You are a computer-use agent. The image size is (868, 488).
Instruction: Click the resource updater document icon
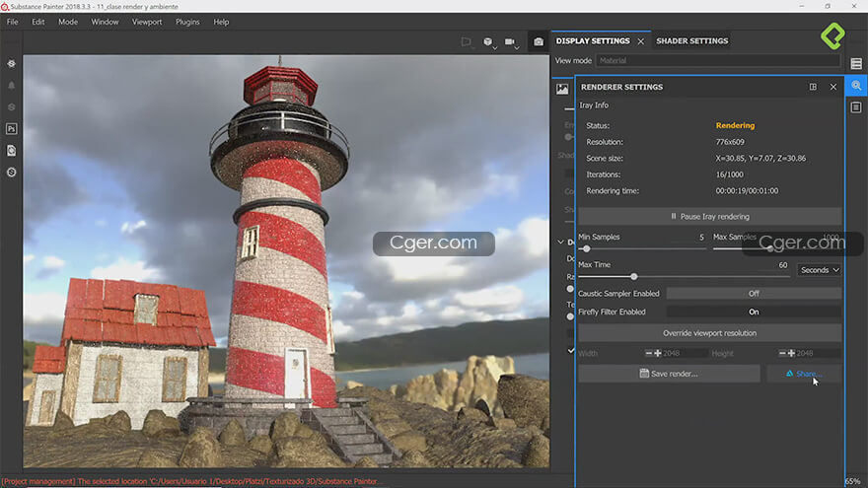pos(11,151)
